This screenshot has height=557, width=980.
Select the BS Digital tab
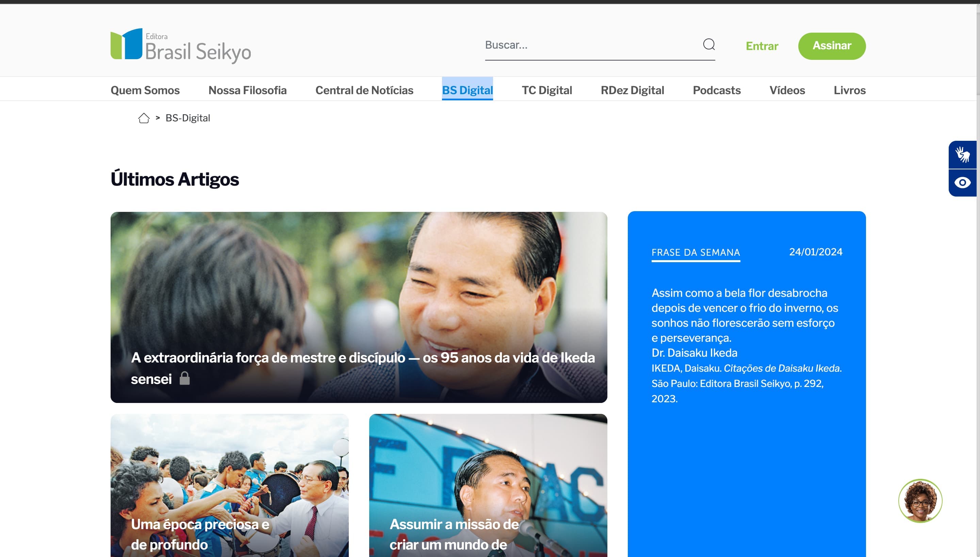(x=467, y=90)
